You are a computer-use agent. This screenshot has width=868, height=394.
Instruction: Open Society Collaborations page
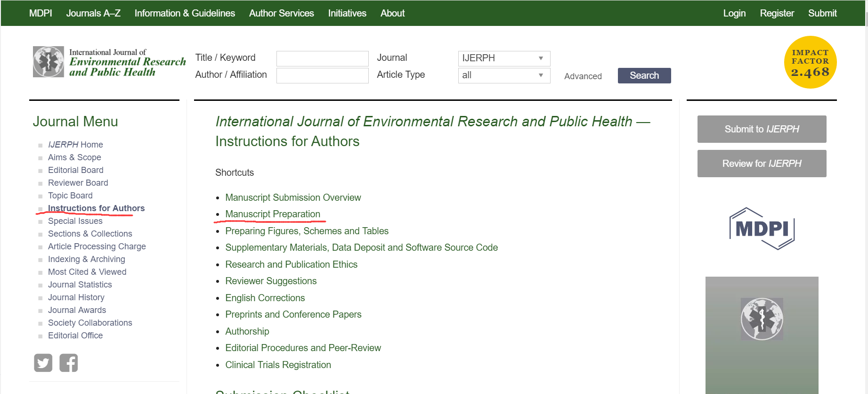tap(90, 323)
